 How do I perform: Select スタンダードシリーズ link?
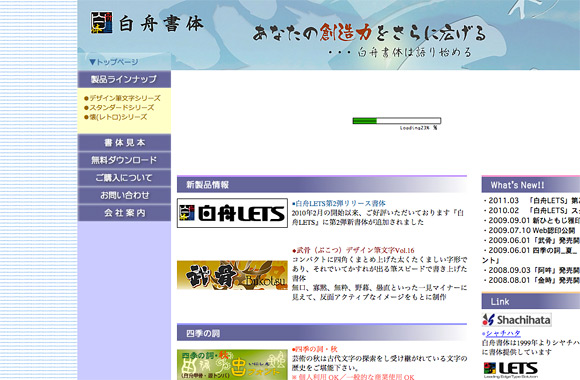(x=119, y=108)
